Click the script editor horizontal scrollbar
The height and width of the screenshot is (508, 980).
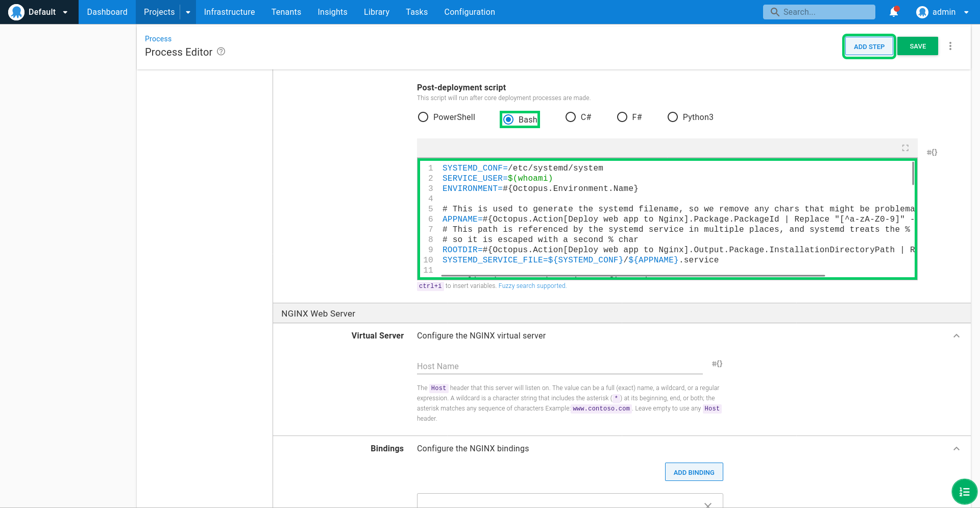[633, 276]
